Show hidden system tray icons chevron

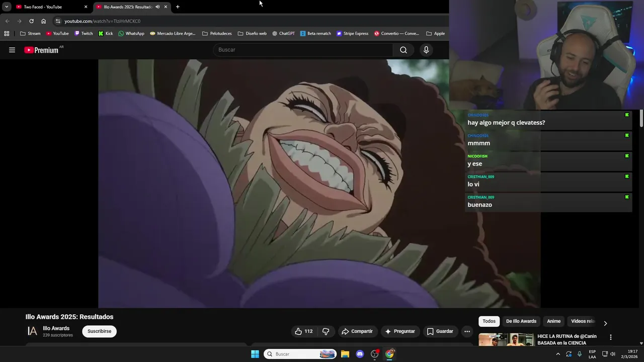pyautogui.click(x=557, y=354)
